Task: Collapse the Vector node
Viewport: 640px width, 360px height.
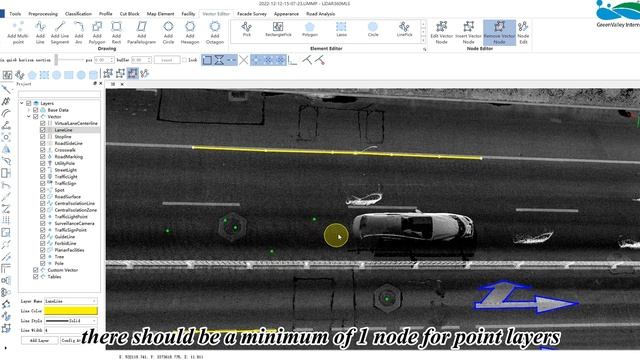Action: 29,117
